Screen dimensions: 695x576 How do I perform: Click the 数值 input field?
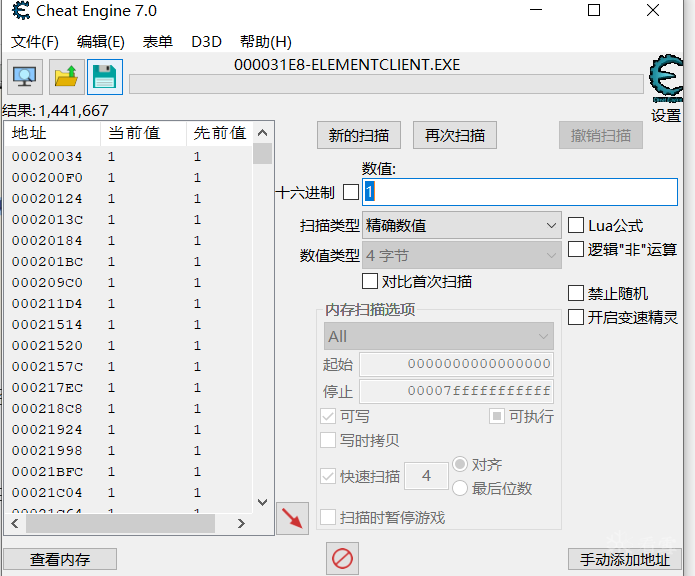click(520, 192)
